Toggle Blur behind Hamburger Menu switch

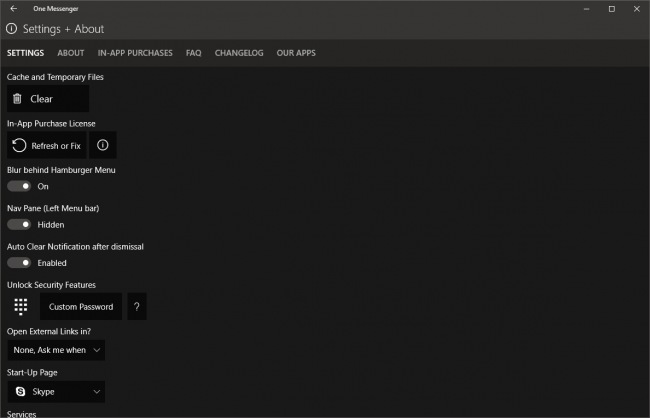(19, 186)
